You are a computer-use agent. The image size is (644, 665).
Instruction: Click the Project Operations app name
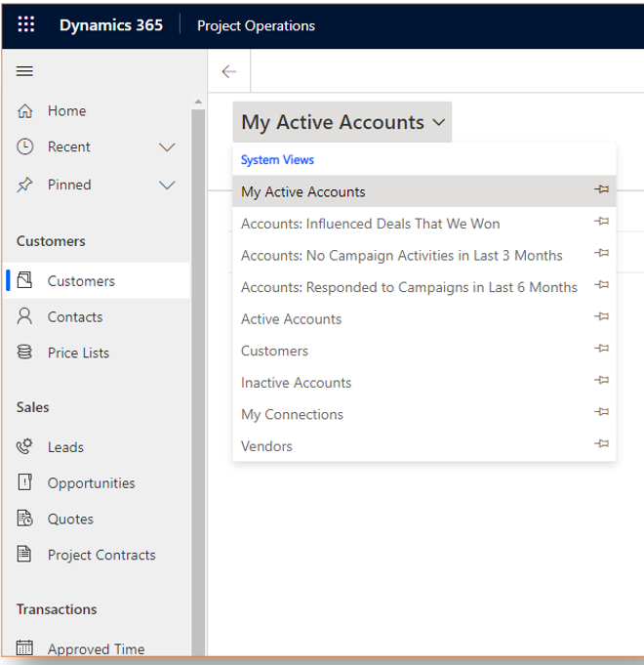coord(256,25)
